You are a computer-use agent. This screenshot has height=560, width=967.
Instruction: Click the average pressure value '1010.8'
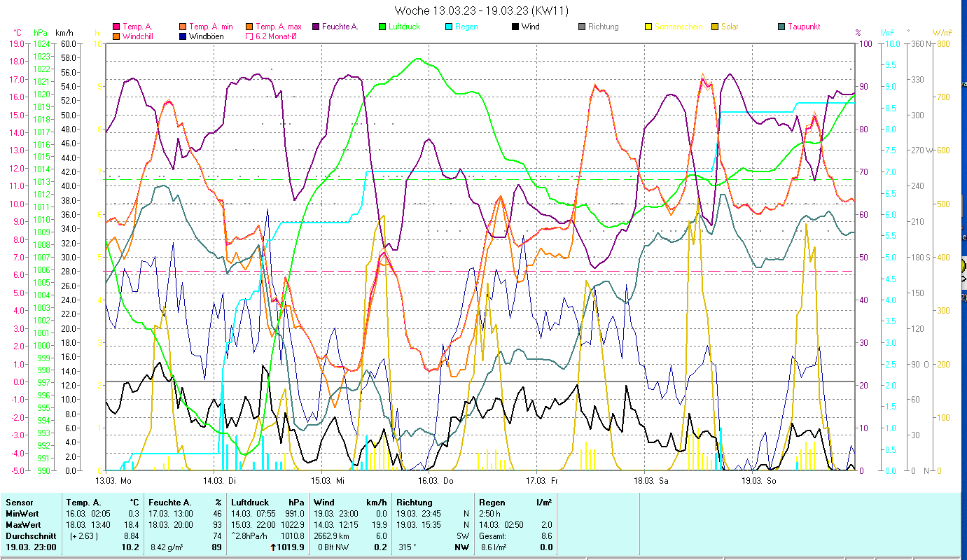(x=292, y=536)
